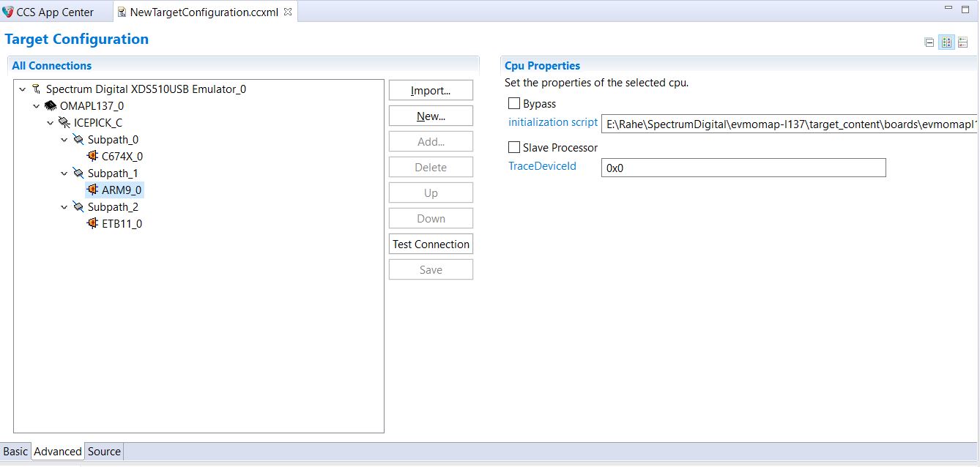Click the TraceDeviceId input field
980x467 pixels.
[x=743, y=168]
